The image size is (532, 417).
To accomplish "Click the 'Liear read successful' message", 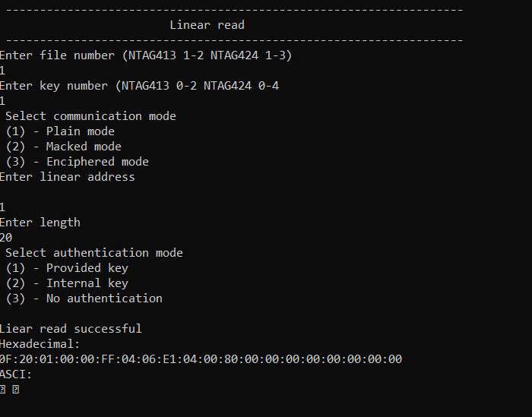I will [71, 329].
